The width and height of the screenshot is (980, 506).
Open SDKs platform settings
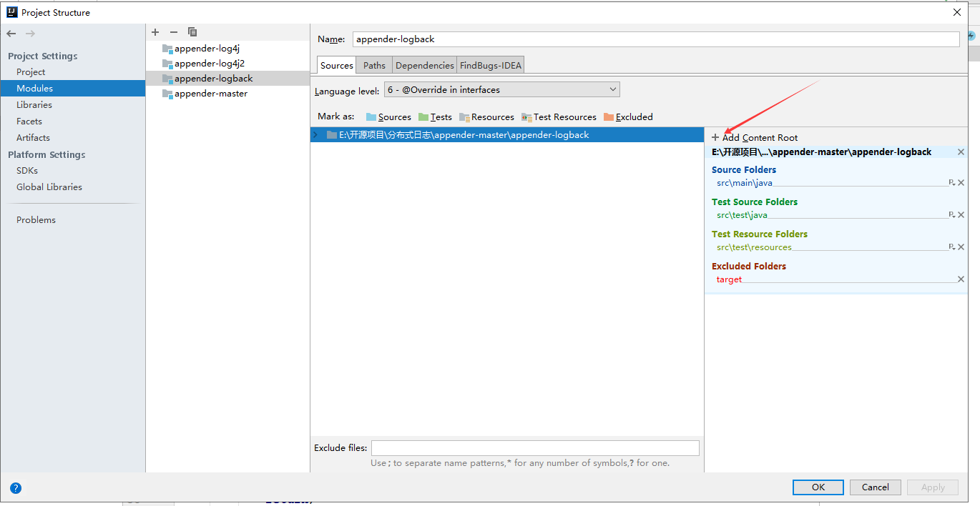(x=27, y=171)
